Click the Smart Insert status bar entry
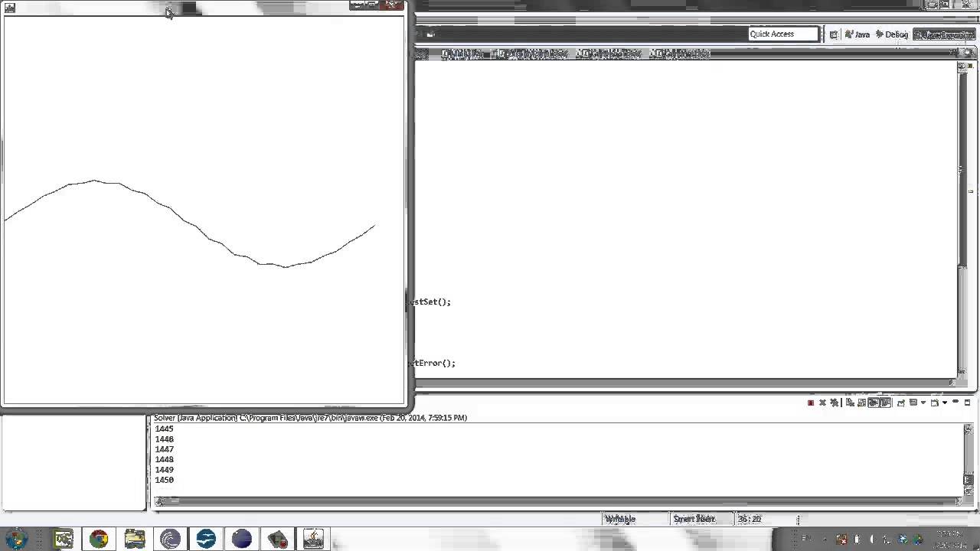 (x=694, y=519)
